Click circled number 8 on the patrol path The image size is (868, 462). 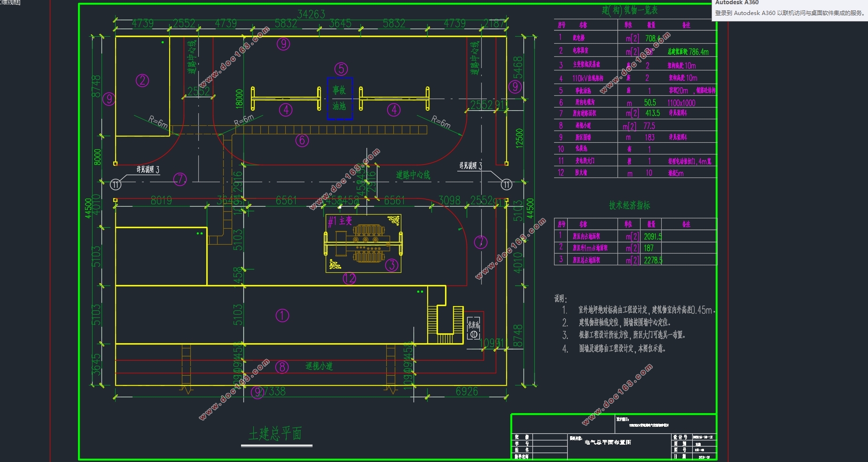coord(282,367)
